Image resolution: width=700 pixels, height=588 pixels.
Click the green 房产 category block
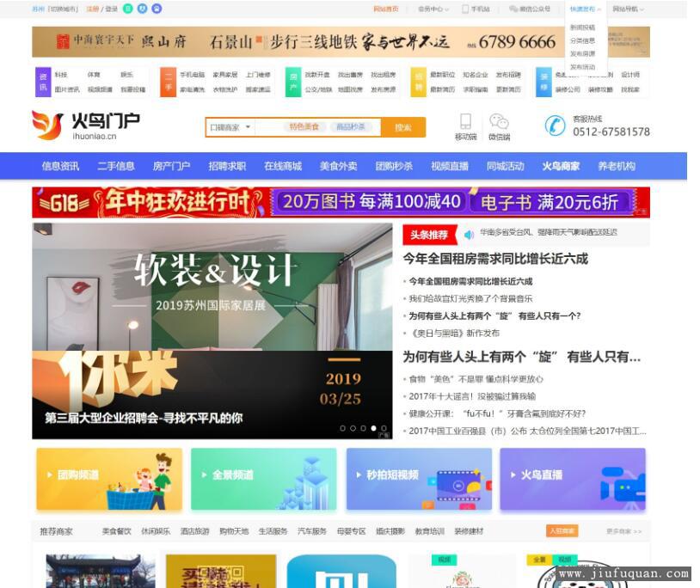tap(293, 82)
